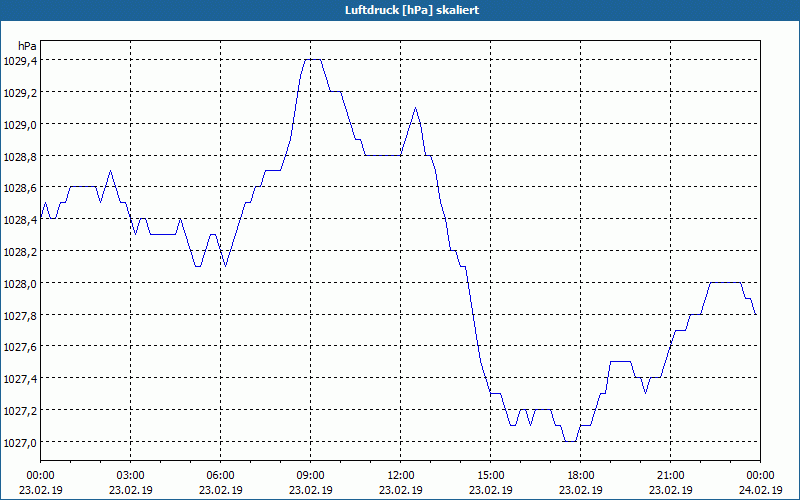Click the 18:00 time label

(x=581, y=476)
